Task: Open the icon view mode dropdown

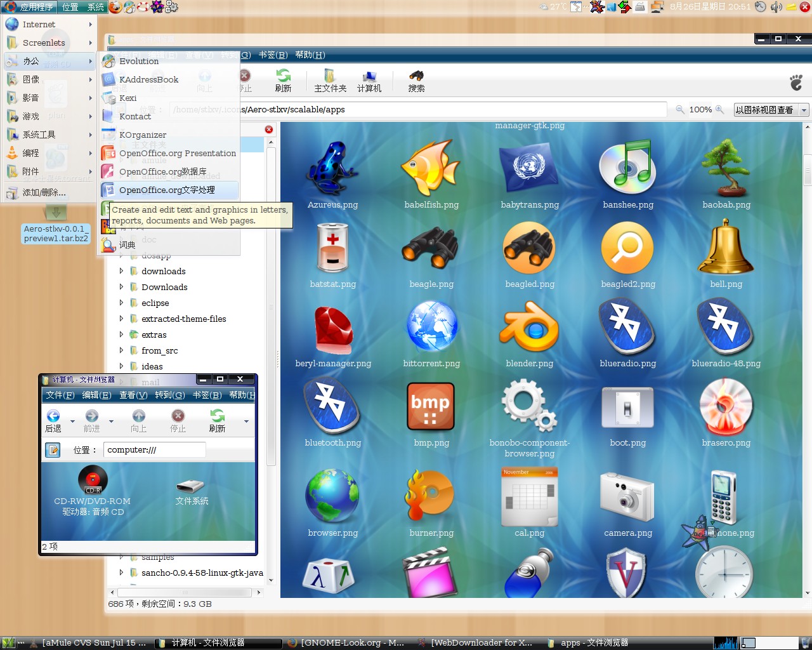Action: coord(771,110)
